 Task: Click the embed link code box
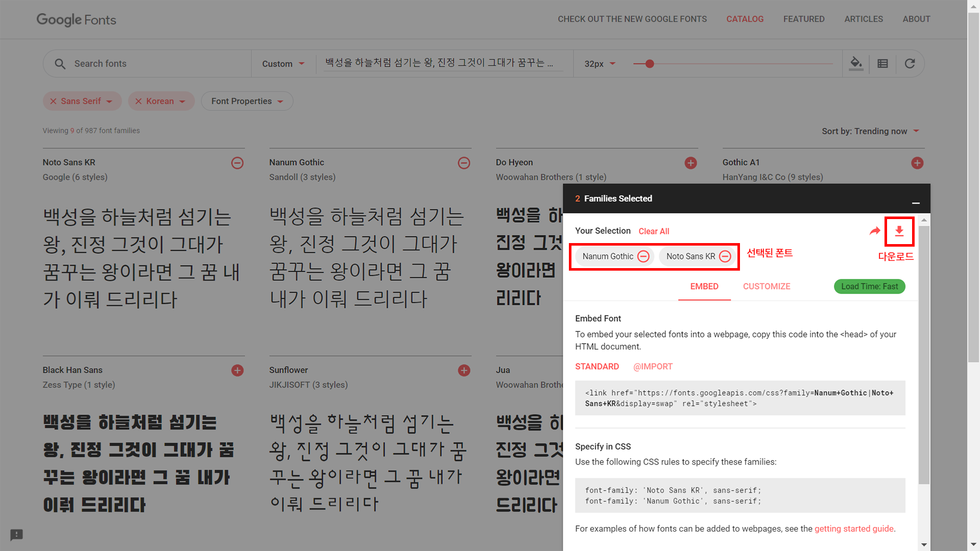[x=740, y=398]
